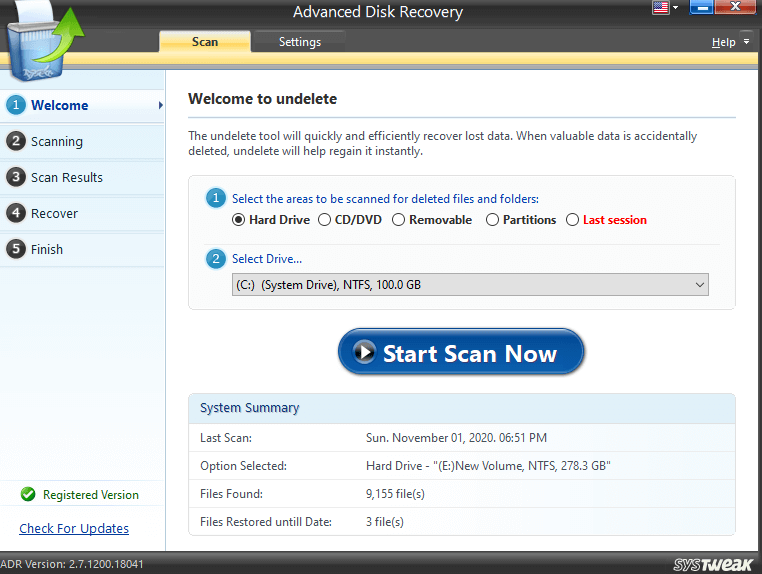The image size is (762, 574).
Task: Minimize the Advanced Disk Recovery window
Action: (x=701, y=7)
